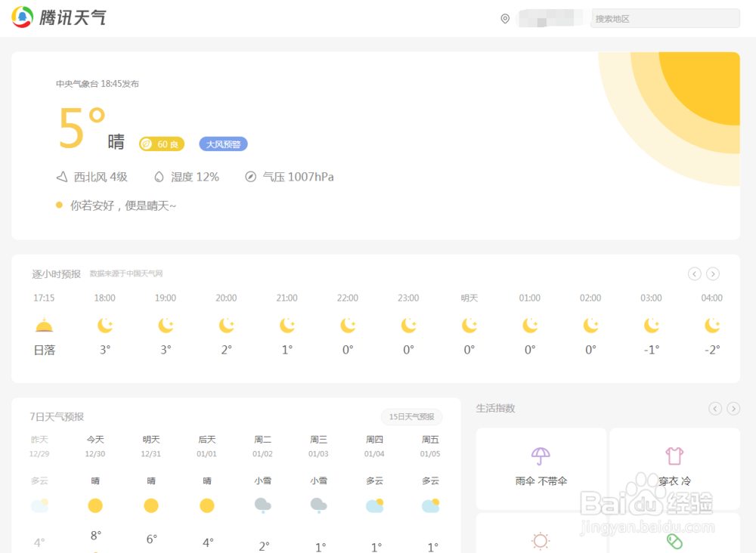The image size is (756, 553).
Task: Select 周四 01/04 in the 7-day forecast
Action: (x=374, y=446)
